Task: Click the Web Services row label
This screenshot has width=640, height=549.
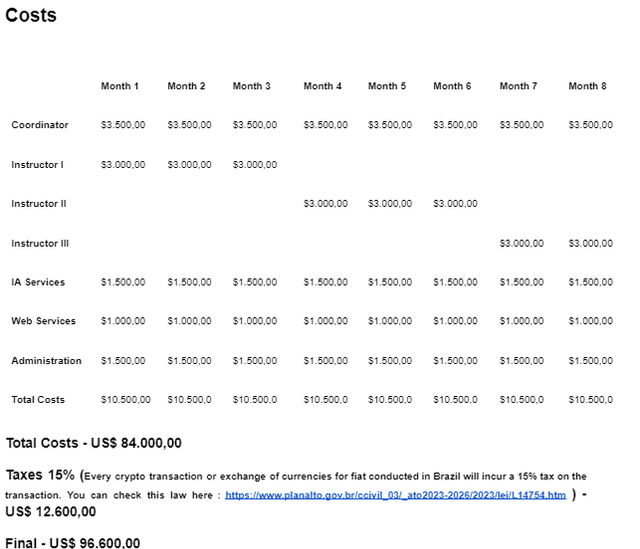Action: point(41,321)
